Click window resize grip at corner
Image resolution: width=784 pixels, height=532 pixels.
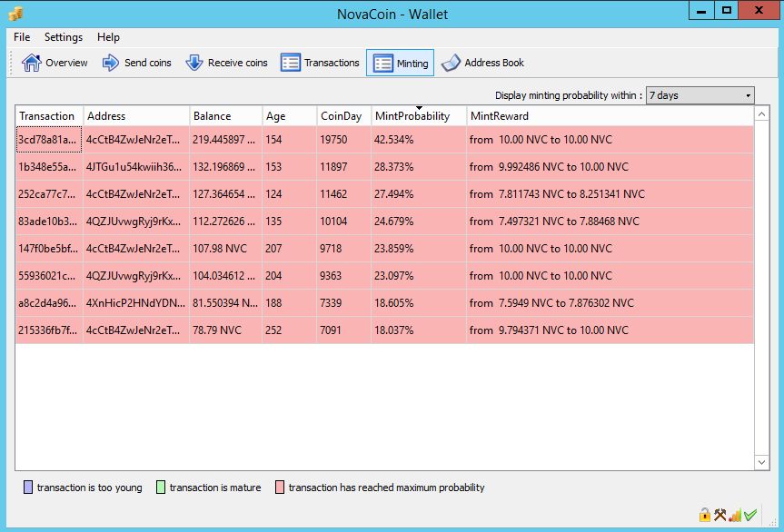pyautogui.click(x=773, y=523)
